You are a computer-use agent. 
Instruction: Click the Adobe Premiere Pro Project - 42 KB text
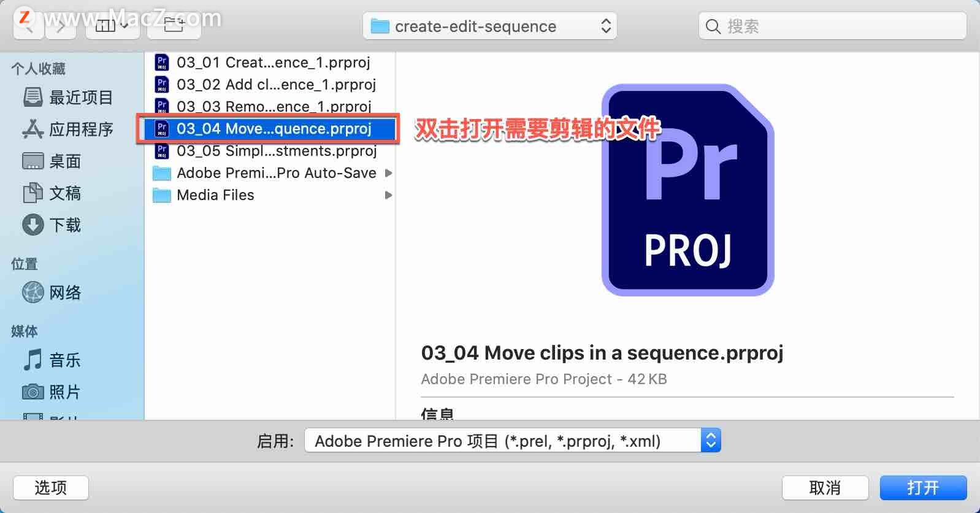[544, 379]
